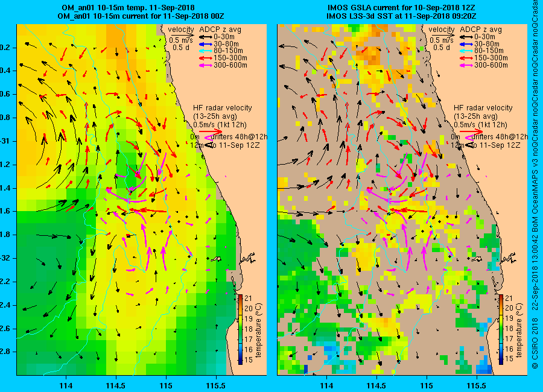Click the blue 30-80m arrow in right legend

(x=466, y=44)
